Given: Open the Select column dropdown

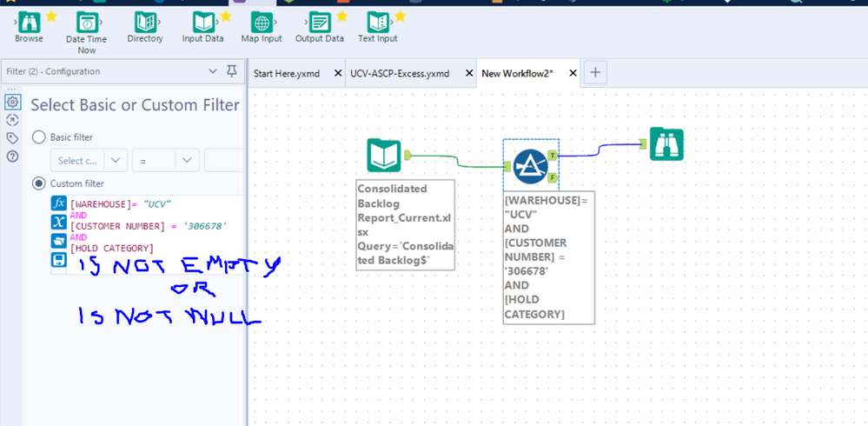Looking at the screenshot, I should pyautogui.click(x=89, y=161).
